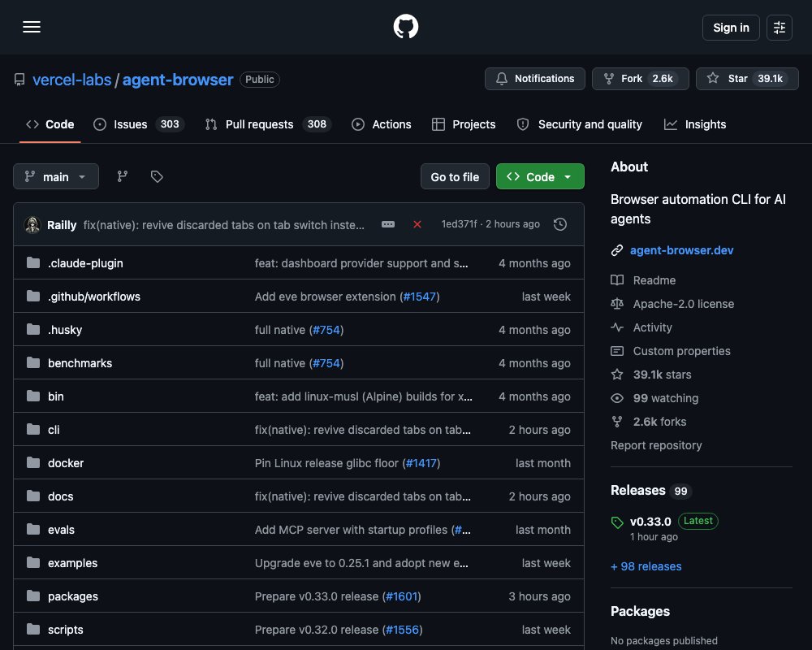This screenshot has height=650, width=812.
Task: Open pull request #1556 link
Action: tap(403, 630)
